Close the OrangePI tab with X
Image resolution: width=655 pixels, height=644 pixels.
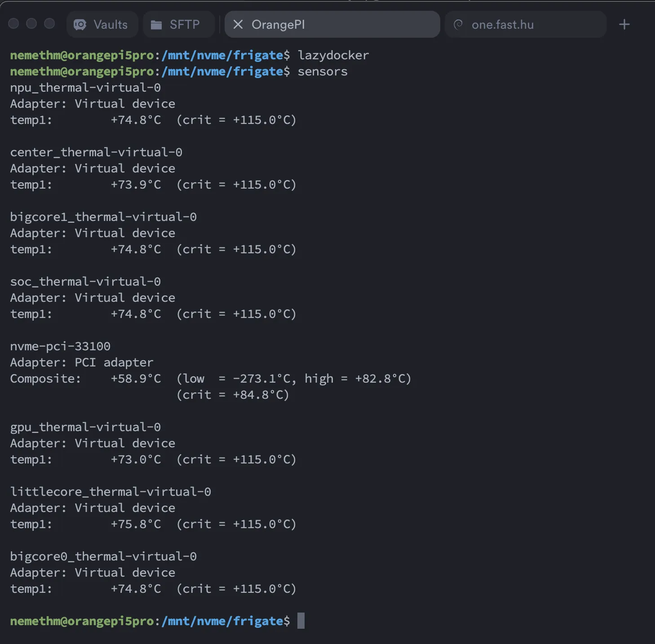pyautogui.click(x=238, y=24)
